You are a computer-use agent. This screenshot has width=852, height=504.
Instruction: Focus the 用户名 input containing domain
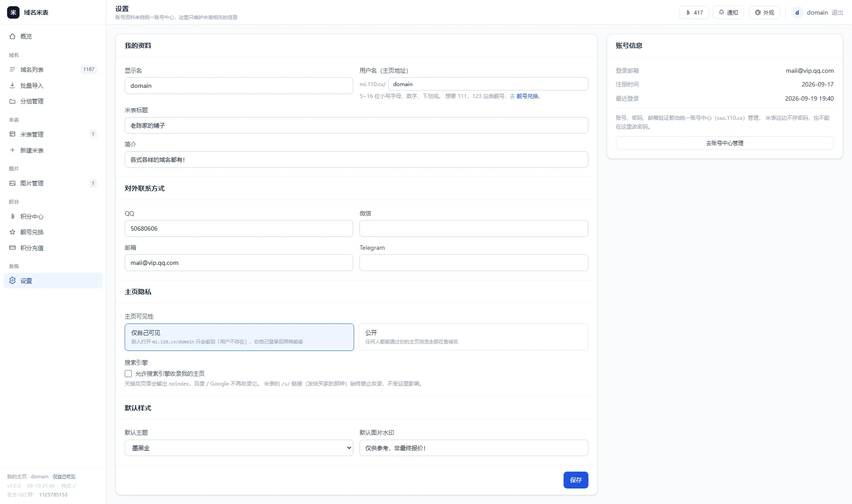coord(488,84)
